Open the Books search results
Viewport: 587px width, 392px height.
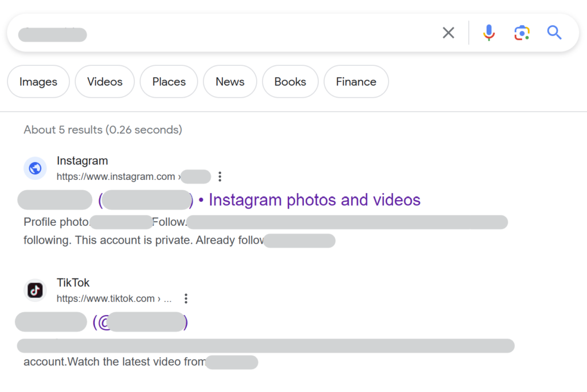(x=290, y=81)
